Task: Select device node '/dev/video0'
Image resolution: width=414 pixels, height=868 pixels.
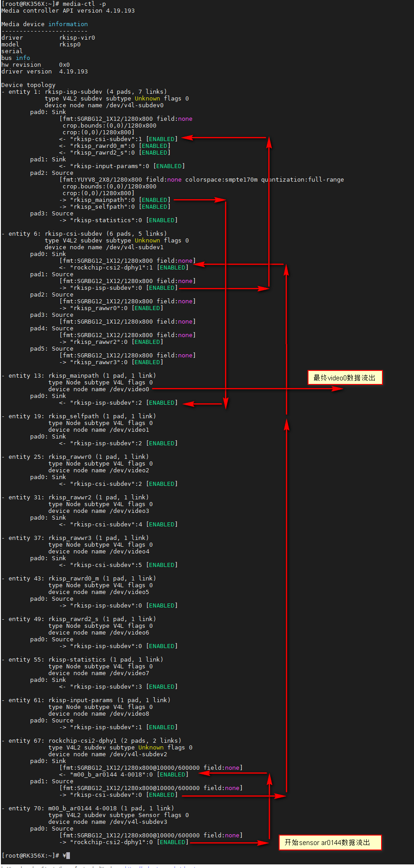Action: (129, 389)
